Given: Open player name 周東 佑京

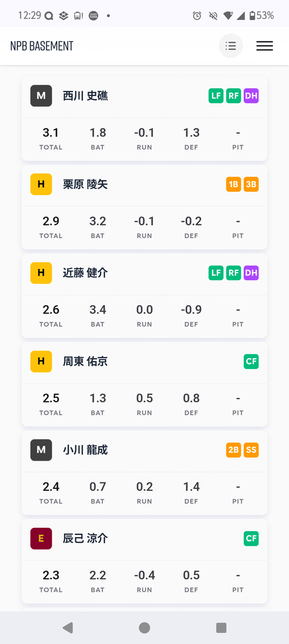Looking at the screenshot, I should tap(85, 361).
